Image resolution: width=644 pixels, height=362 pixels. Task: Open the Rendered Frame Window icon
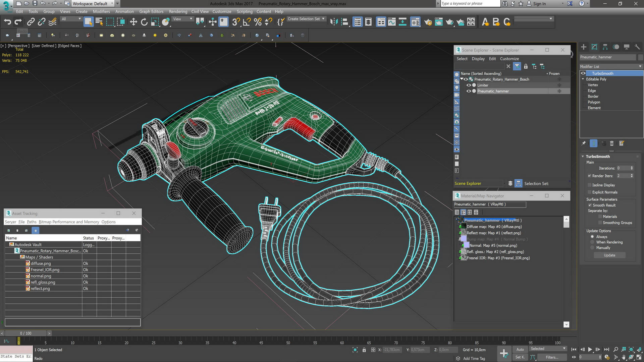click(x=439, y=22)
